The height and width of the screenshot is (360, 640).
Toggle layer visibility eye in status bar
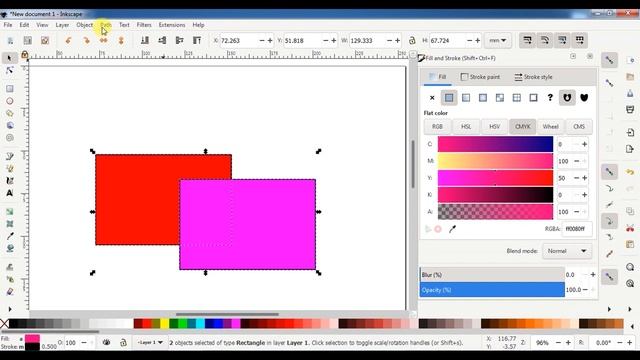click(x=106, y=342)
